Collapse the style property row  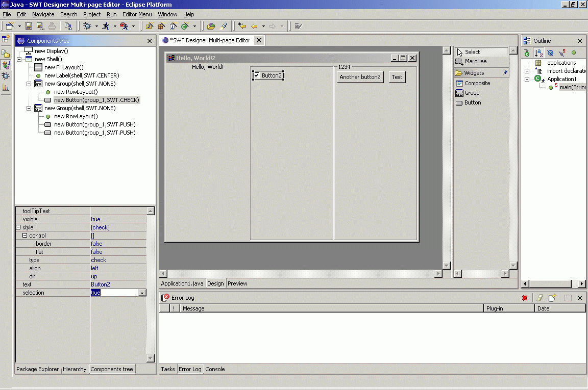(18, 227)
